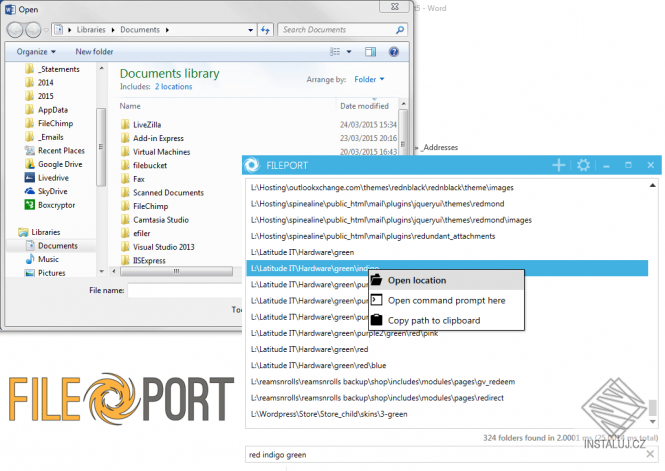The image size is (665, 471).
Task: Click the New folder button
Action: 94,52
